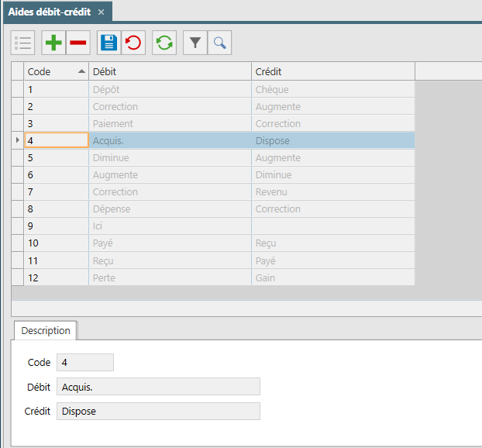The width and height of the screenshot is (482, 448).
Task: Click the Gain credit cell
Action: [333, 277]
